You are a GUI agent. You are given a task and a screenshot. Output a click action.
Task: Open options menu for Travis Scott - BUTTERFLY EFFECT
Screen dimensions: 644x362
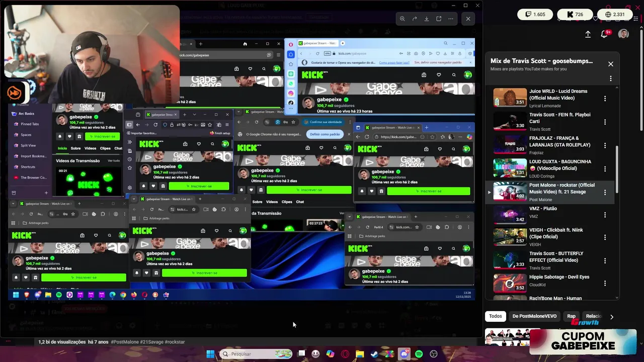(605, 260)
